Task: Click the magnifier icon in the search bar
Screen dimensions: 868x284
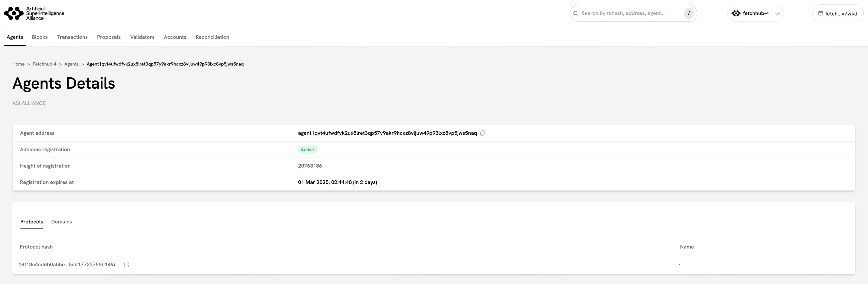Action: pyautogui.click(x=576, y=13)
